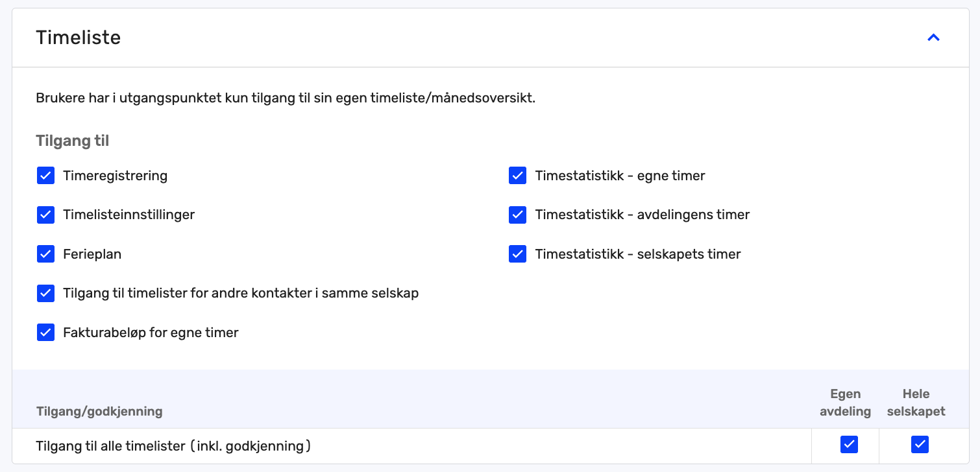
Task: Click the Hele selskapet column label
Action: pyautogui.click(x=916, y=402)
